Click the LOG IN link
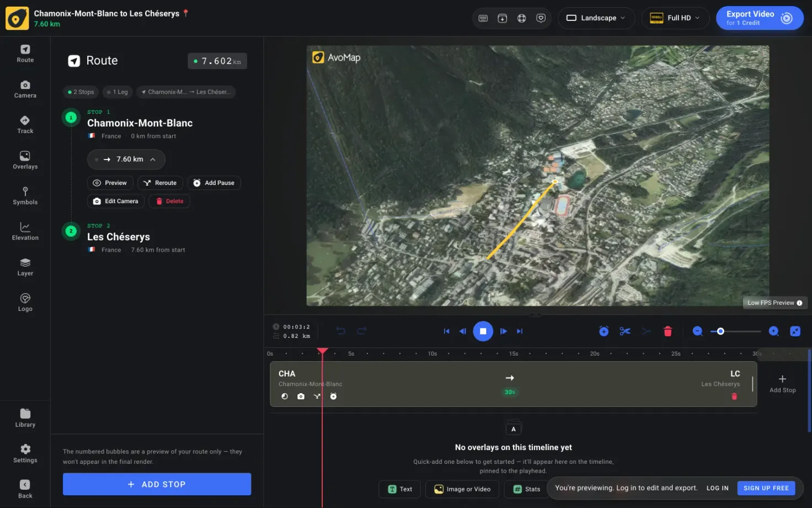 717,488
